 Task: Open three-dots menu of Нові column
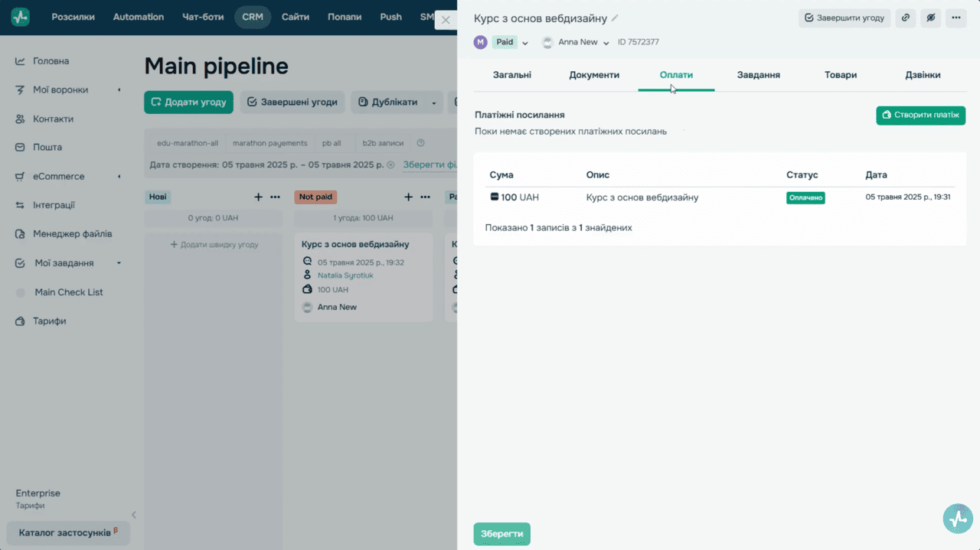[275, 197]
